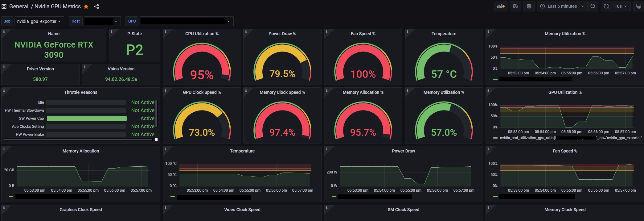The height and width of the screenshot is (221, 644).
Task: Click the info icon on the Memory Allocation % gauge
Action: pos(326,90)
